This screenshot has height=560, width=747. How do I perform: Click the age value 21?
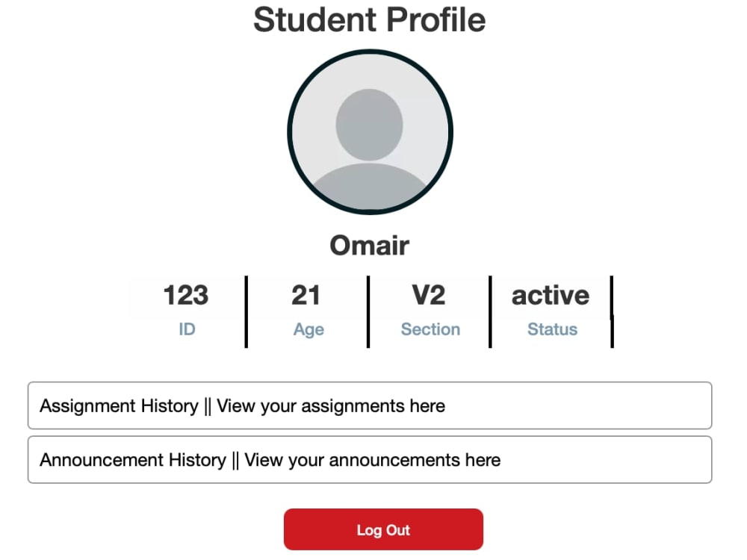306,295
